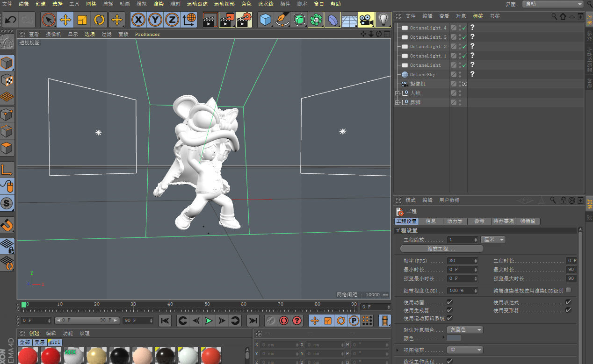Open default object color dropdown
593x364 pixels.
tap(465, 329)
